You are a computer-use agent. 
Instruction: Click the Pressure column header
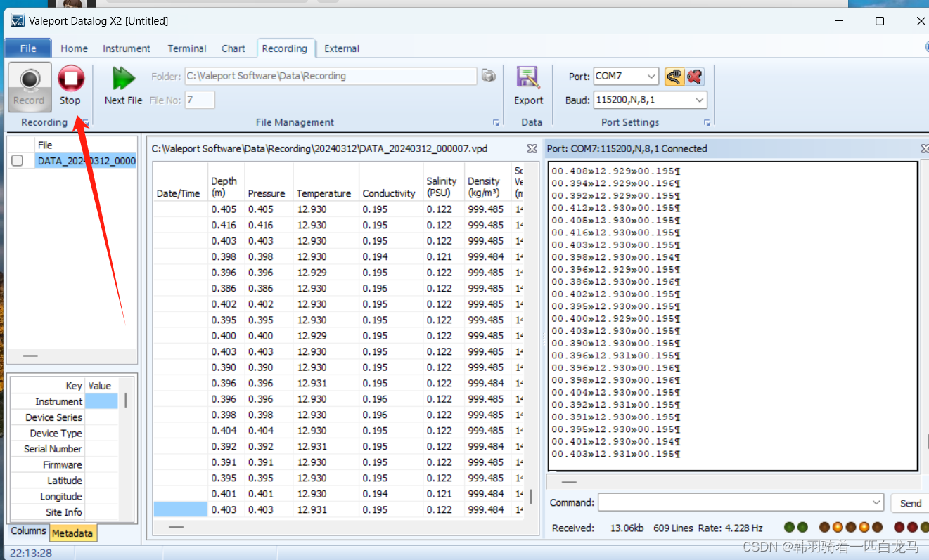point(269,182)
